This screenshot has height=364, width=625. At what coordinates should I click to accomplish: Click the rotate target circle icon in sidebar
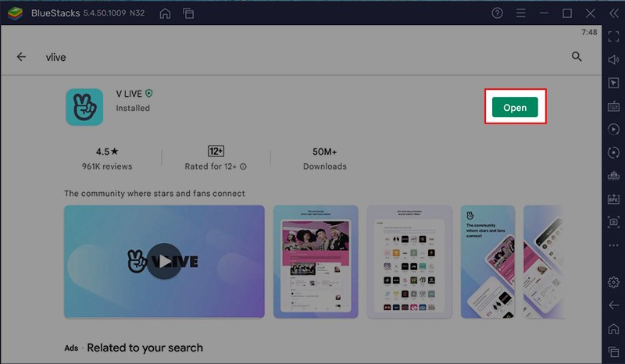tap(613, 152)
